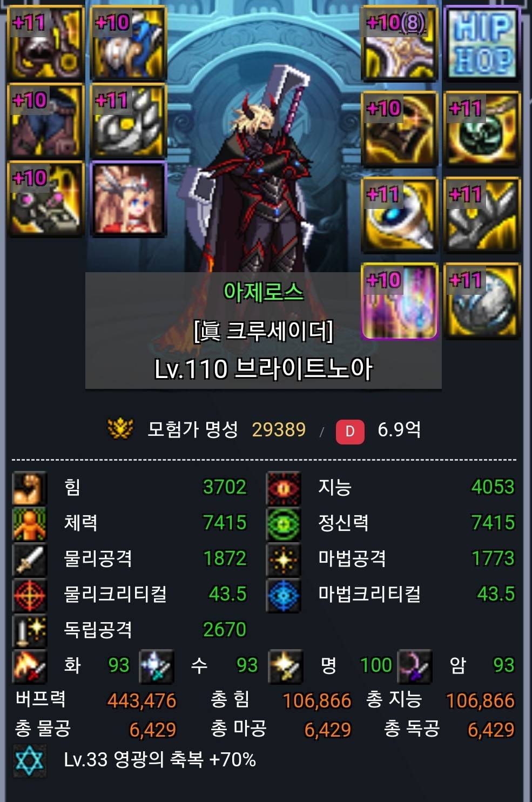Click the 영광의 축복 hexagram buff icon
532x802 pixels.
29,760
